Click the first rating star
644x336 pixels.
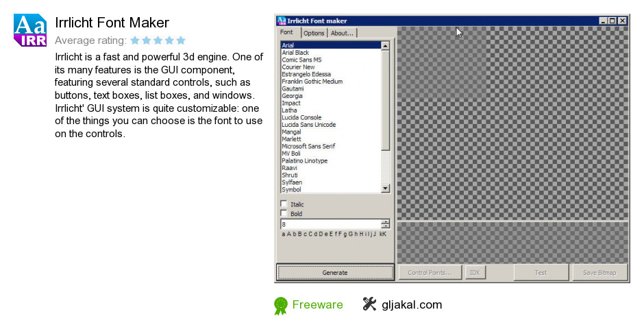click(135, 40)
